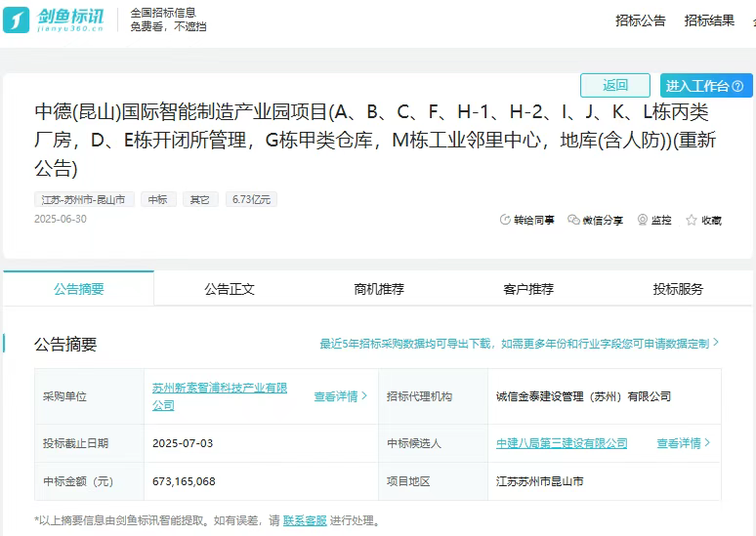
Task: Switch to the 公告正文 tab
Action: (x=230, y=289)
